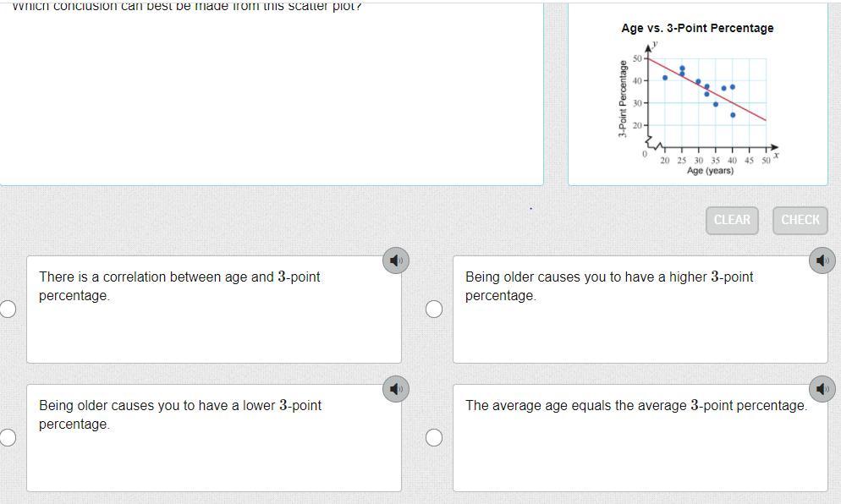Click the question text about the scatter plot
841x504 pixels.
[187, 6]
